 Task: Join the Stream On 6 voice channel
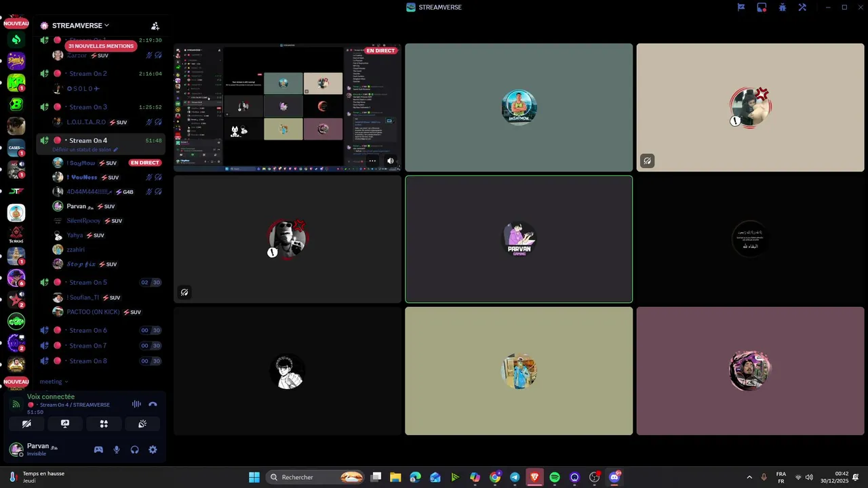click(x=100, y=330)
